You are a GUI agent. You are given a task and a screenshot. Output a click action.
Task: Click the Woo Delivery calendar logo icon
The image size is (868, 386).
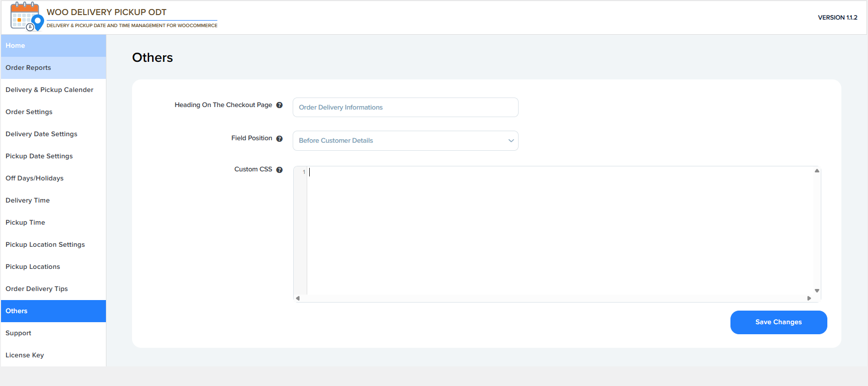[27, 17]
